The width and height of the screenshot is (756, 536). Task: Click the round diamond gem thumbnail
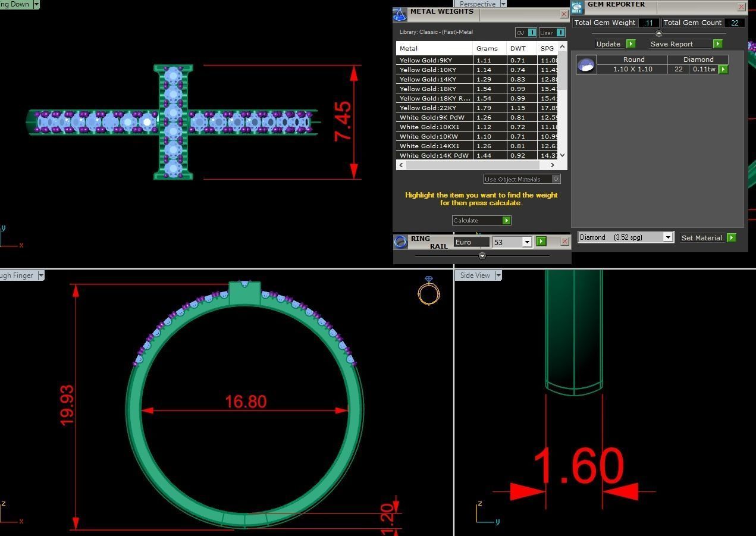click(x=586, y=65)
